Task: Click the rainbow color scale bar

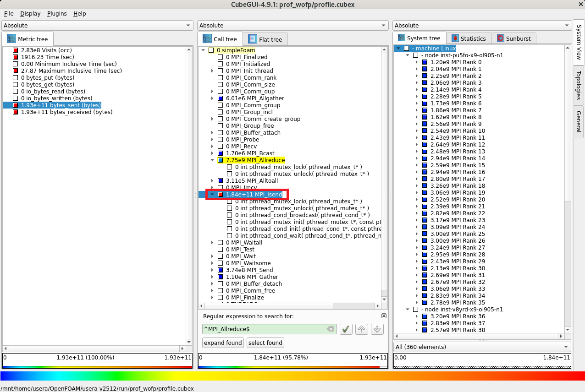Action: tap(292, 376)
